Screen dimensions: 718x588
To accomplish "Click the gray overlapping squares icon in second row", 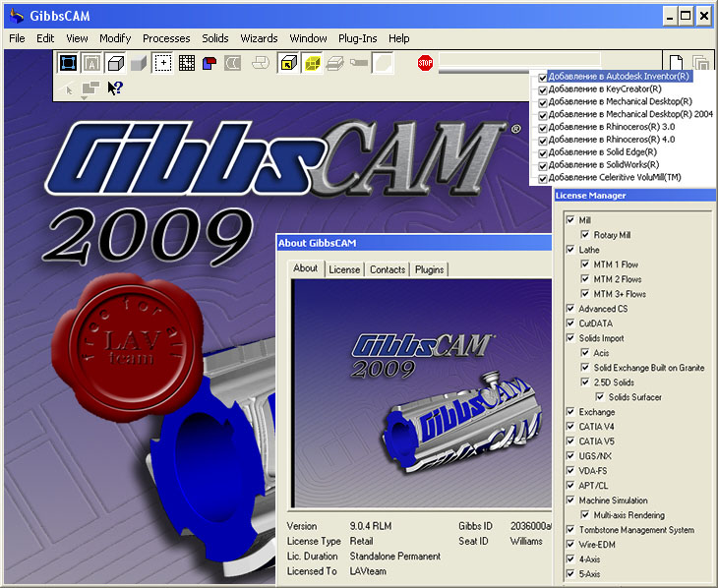I will tap(90, 88).
